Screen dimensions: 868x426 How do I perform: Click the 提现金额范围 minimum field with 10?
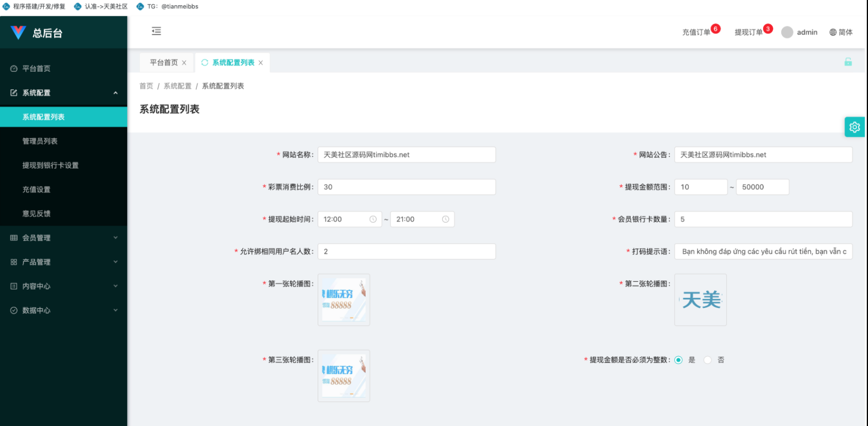(x=701, y=187)
